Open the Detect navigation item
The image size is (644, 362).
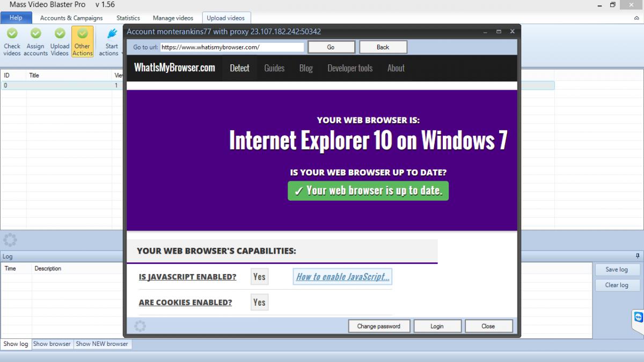pyautogui.click(x=239, y=68)
